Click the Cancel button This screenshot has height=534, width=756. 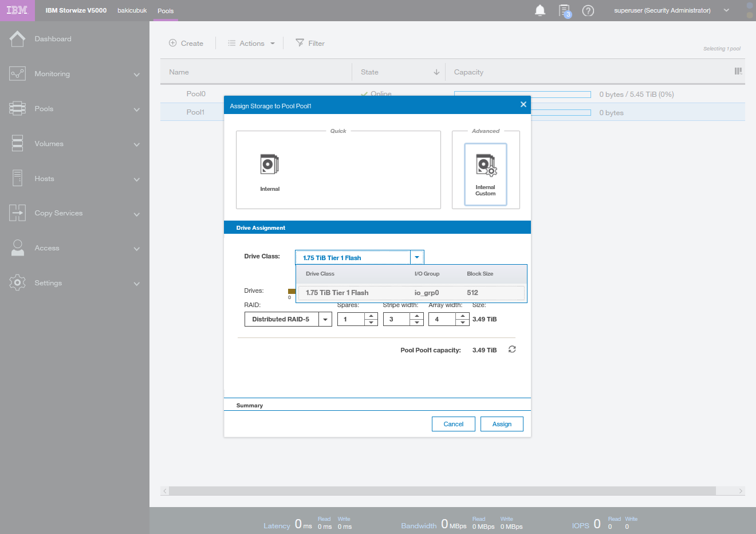pyautogui.click(x=454, y=424)
